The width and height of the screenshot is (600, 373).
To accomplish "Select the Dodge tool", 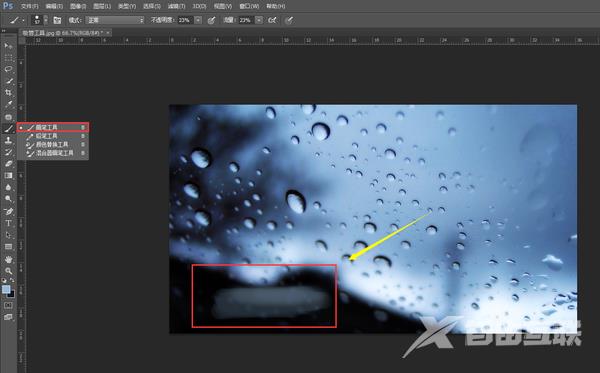I will (x=8, y=199).
